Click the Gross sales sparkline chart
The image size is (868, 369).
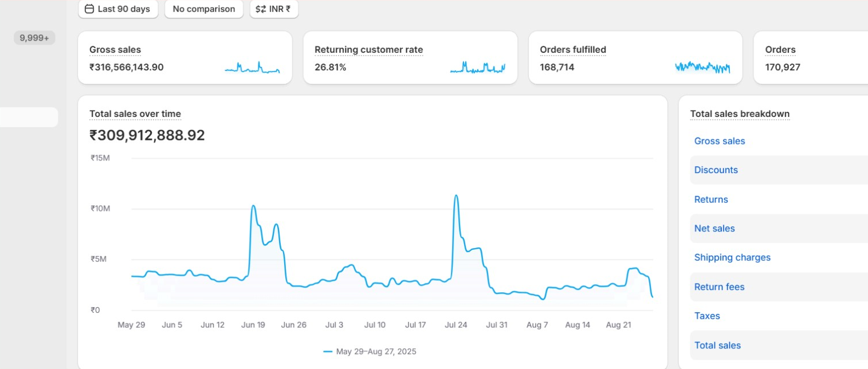(252, 67)
